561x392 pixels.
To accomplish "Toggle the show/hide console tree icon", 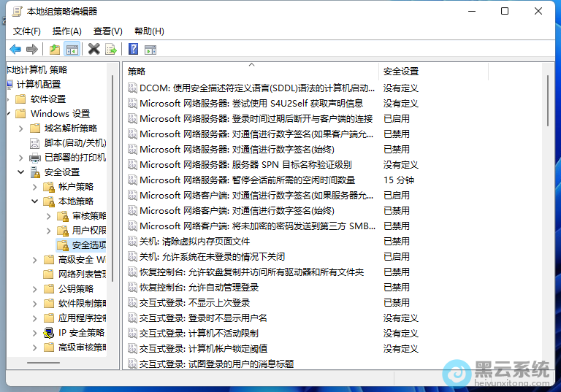I will tap(72, 49).
